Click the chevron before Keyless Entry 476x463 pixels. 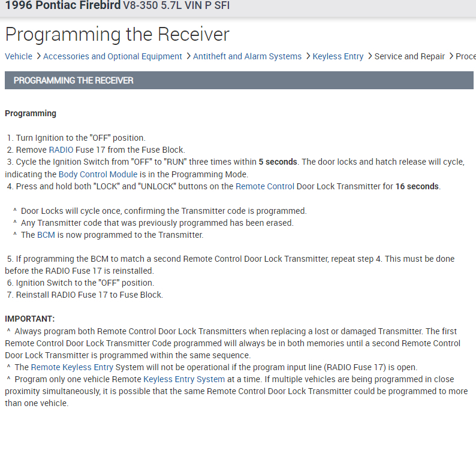308,56
